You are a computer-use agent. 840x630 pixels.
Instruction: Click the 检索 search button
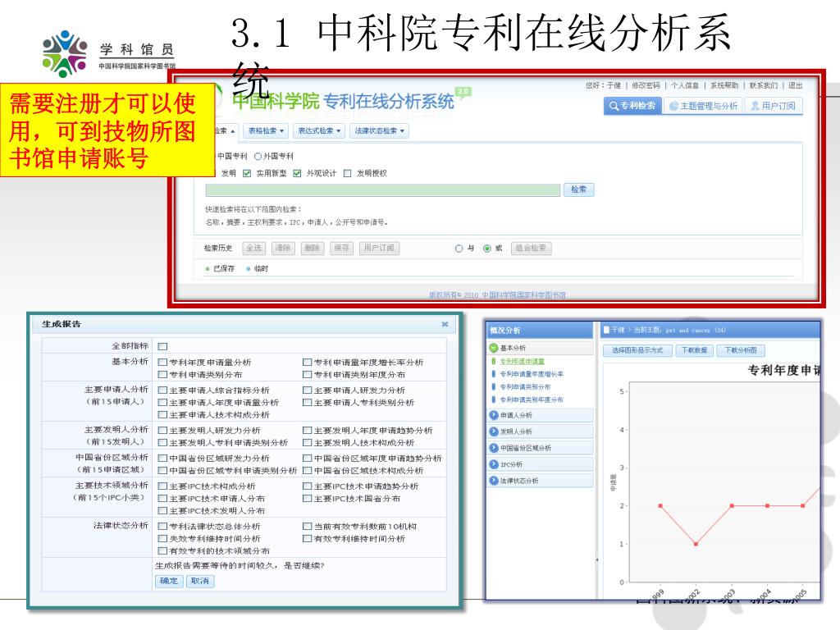point(578,189)
